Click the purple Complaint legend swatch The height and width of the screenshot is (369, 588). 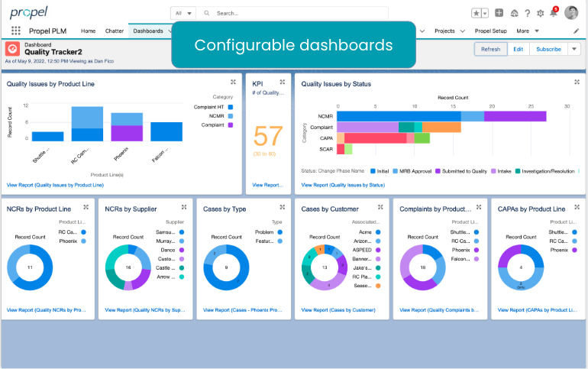pyautogui.click(x=231, y=125)
